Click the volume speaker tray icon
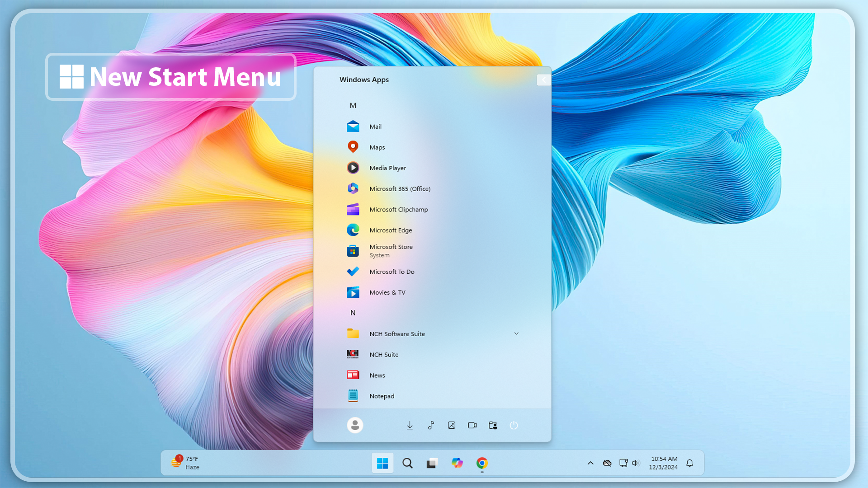868x488 pixels. [x=636, y=463]
